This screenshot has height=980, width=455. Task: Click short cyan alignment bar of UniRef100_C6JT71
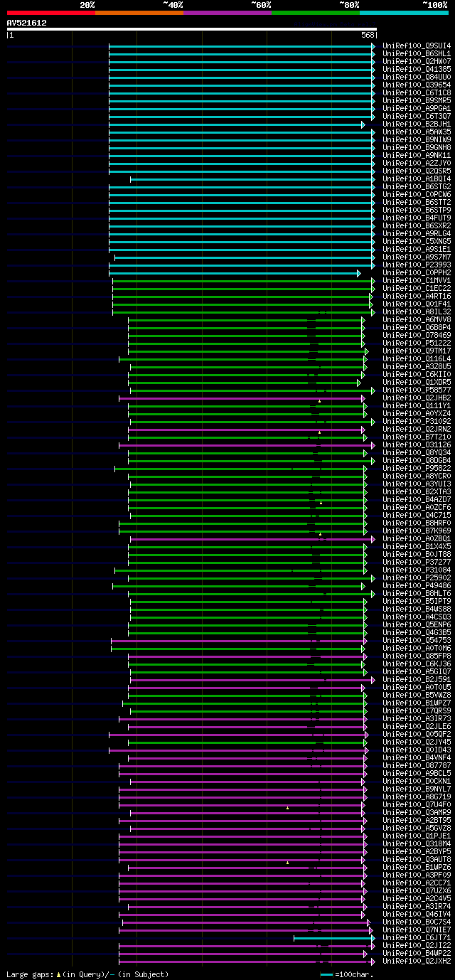pos(333,937)
